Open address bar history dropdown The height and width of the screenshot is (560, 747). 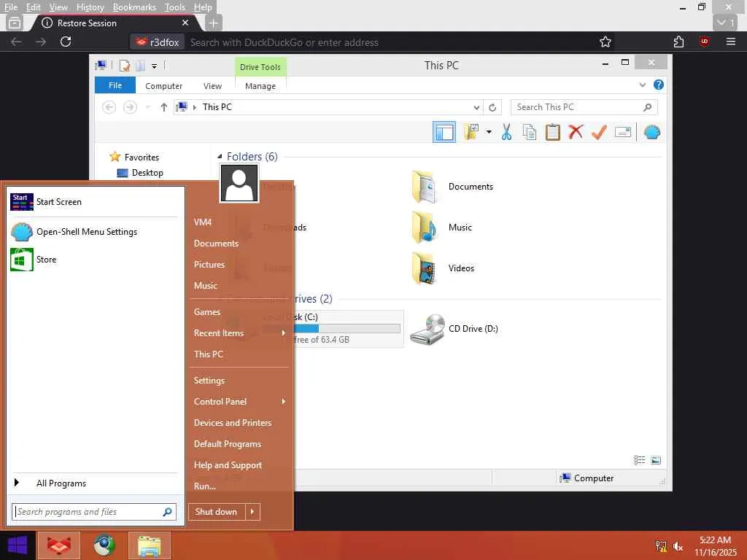(x=476, y=107)
